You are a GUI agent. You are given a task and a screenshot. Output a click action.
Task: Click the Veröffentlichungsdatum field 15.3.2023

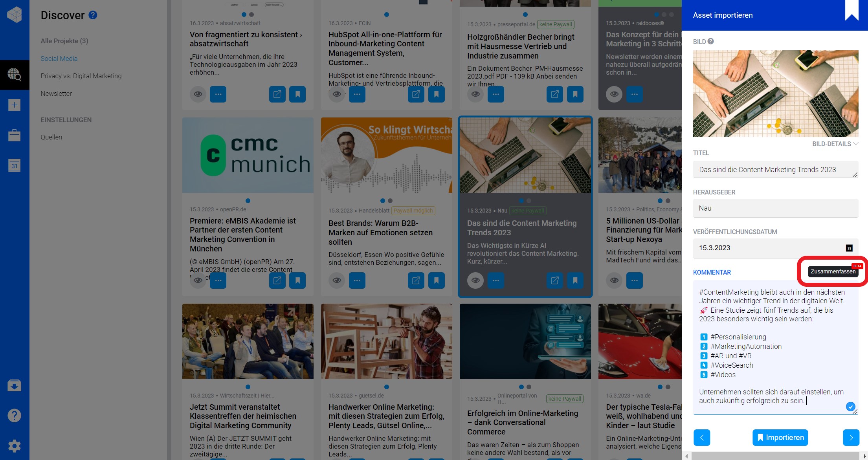click(776, 248)
